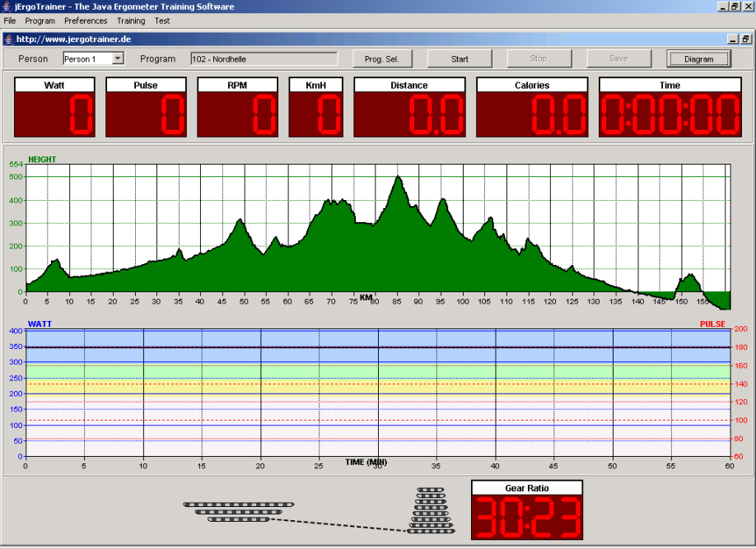Image resolution: width=756 pixels, height=549 pixels.
Task: Open the Program menu
Action: tap(40, 21)
